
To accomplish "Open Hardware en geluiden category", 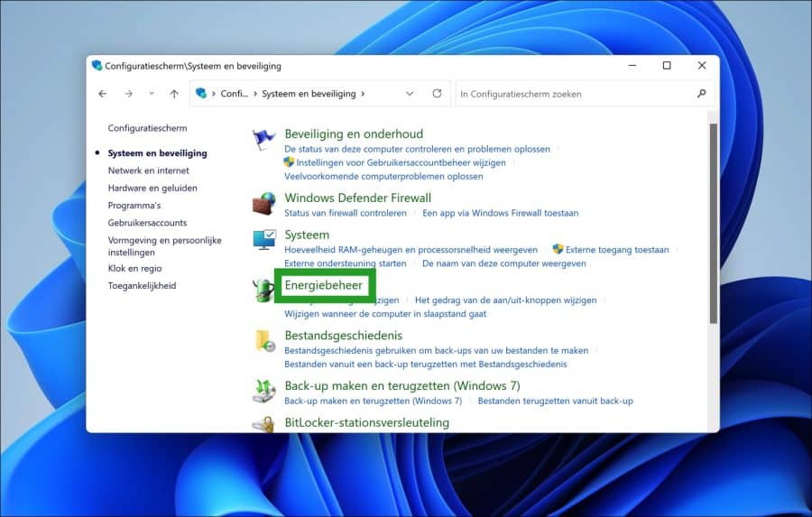I will (152, 188).
